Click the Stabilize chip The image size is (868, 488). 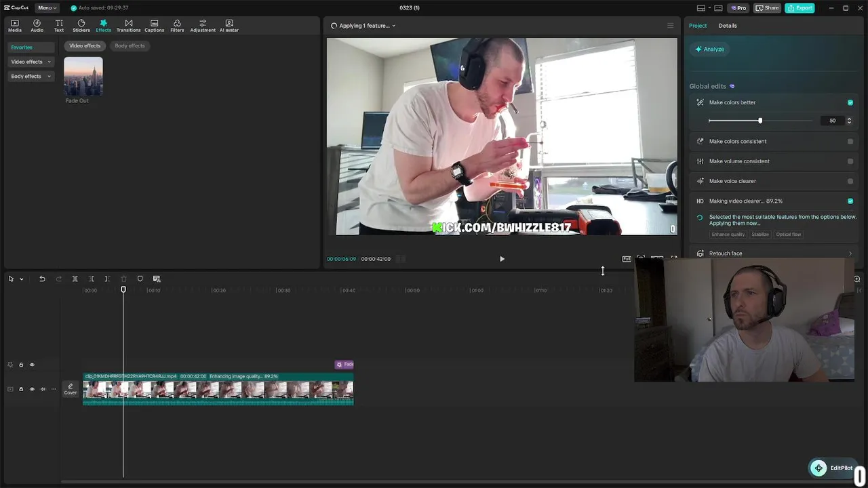coord(760,235)
